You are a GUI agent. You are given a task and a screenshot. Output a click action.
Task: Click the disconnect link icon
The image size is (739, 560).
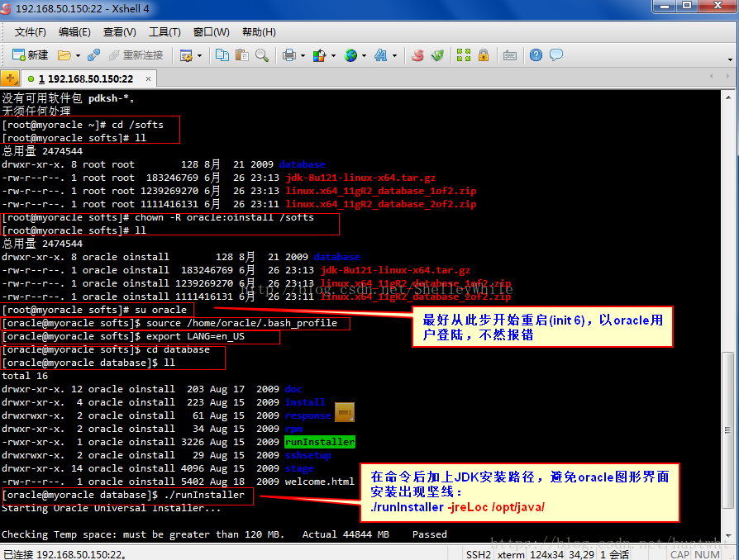(x=93, y=55)
